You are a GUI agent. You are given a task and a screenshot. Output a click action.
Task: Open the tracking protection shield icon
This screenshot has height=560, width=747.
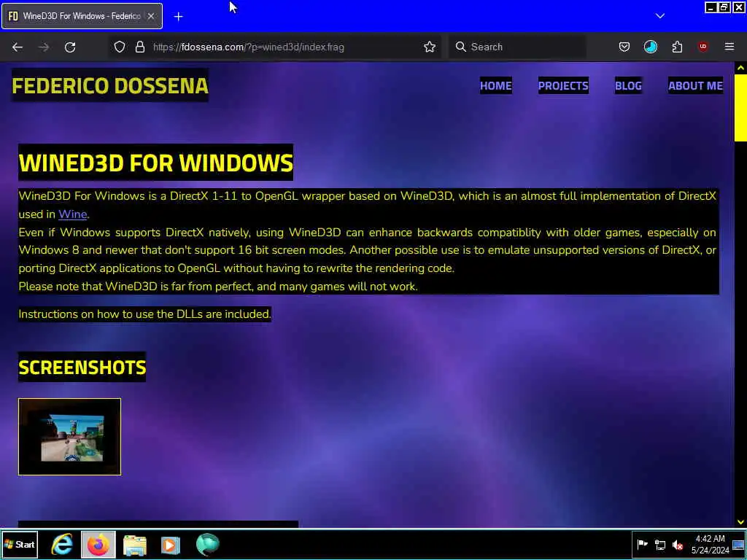[x=120, y=47]
